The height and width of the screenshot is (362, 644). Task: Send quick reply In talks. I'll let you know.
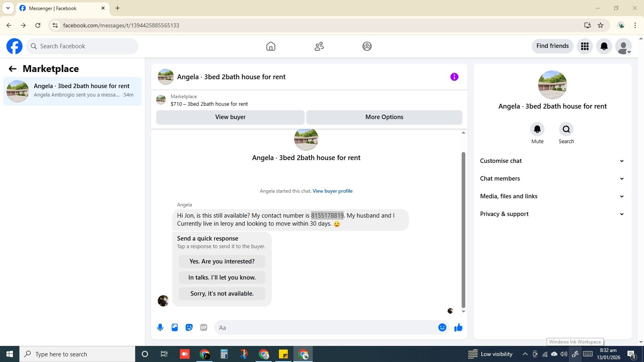(222, 278)
